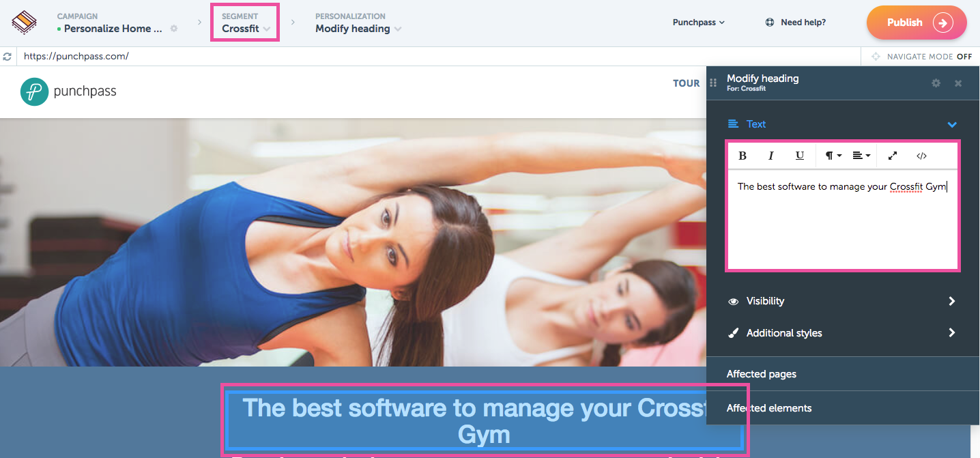Open the Affected pages section
This screenshot has height=458, width=980.
tap(842, 374)
